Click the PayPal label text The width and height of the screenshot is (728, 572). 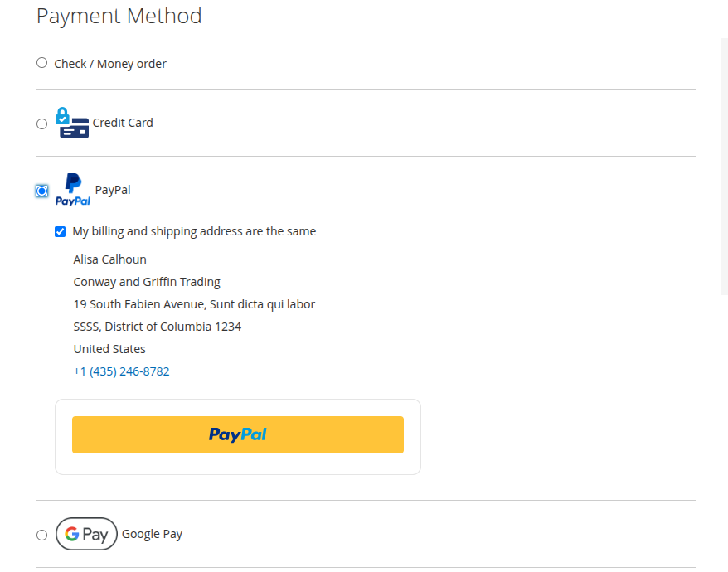pos(113,190)
